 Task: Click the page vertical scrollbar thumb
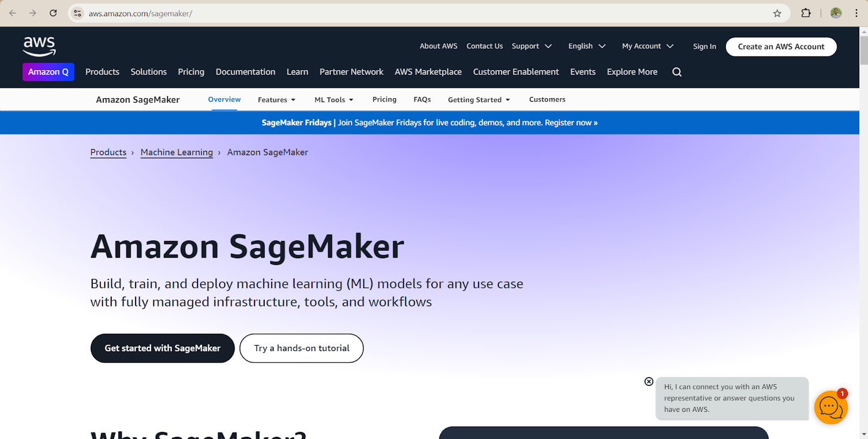pos(864,50)
